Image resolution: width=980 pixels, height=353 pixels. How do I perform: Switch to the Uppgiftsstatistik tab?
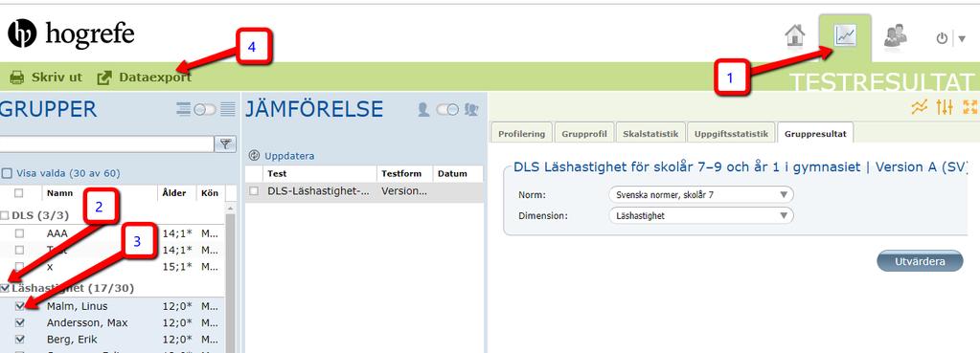coord(731,134)
